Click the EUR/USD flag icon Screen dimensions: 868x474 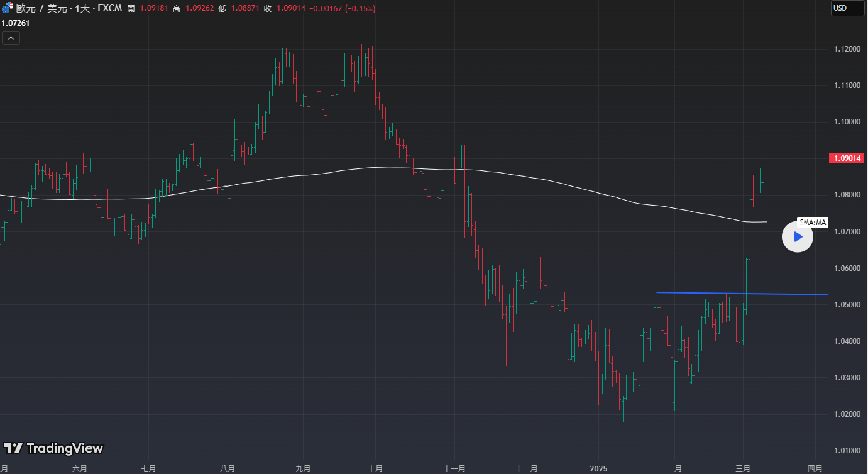pyautogui.click(x=8, y=8)
